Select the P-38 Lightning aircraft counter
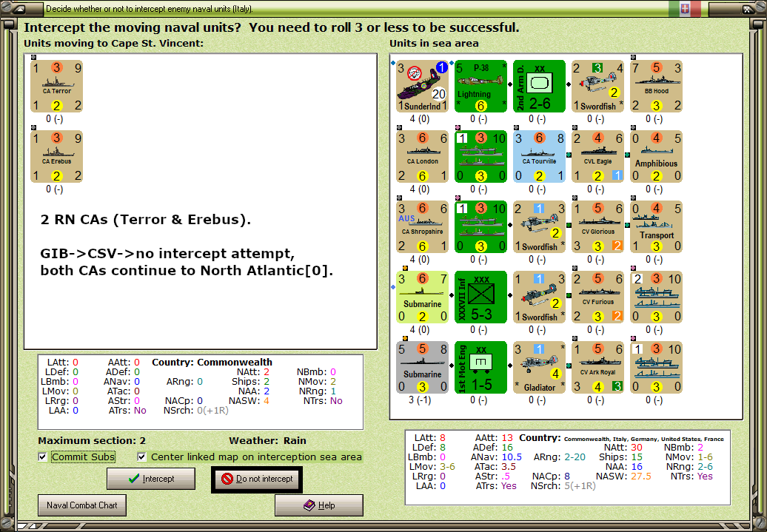The height and width of the screenshot is (532, 767). tap(480, 87)
